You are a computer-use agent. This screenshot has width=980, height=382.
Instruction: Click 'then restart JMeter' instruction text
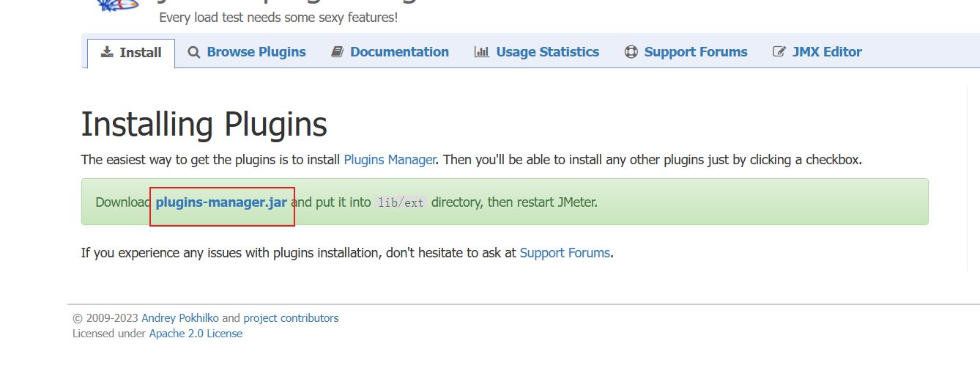coord(543,202)
